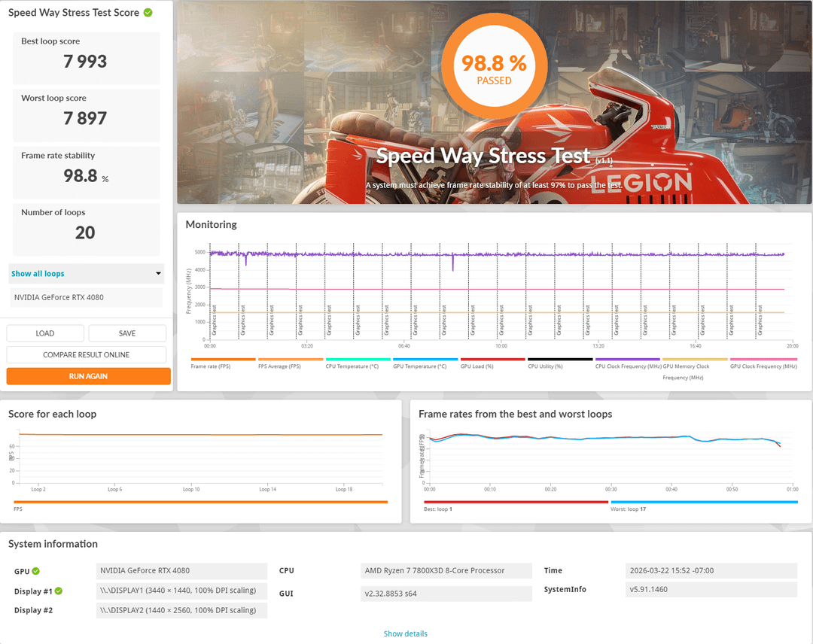Click the orange RUN AGAIN button

[x=88, y=376]
